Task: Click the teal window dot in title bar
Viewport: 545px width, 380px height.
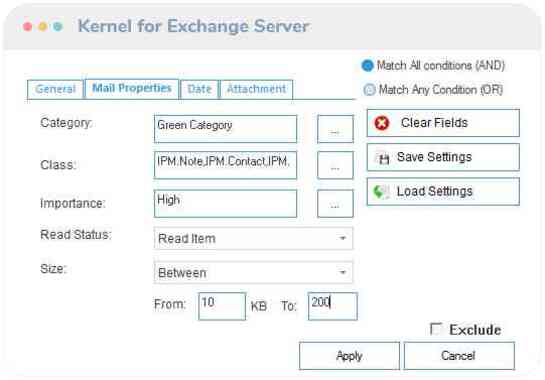Action: [x=58, y=26]
